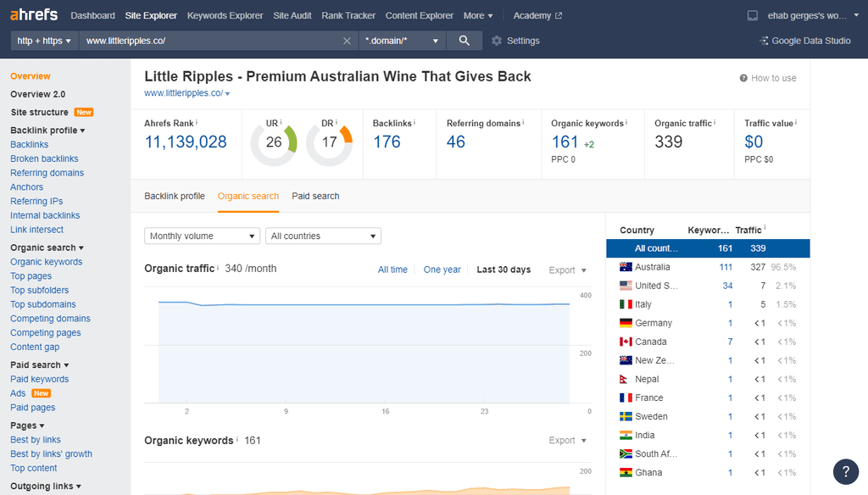Viewport: 868px width, 495px height.
Task: Open Google Data Studio integration
Action: tap(805, 41)
